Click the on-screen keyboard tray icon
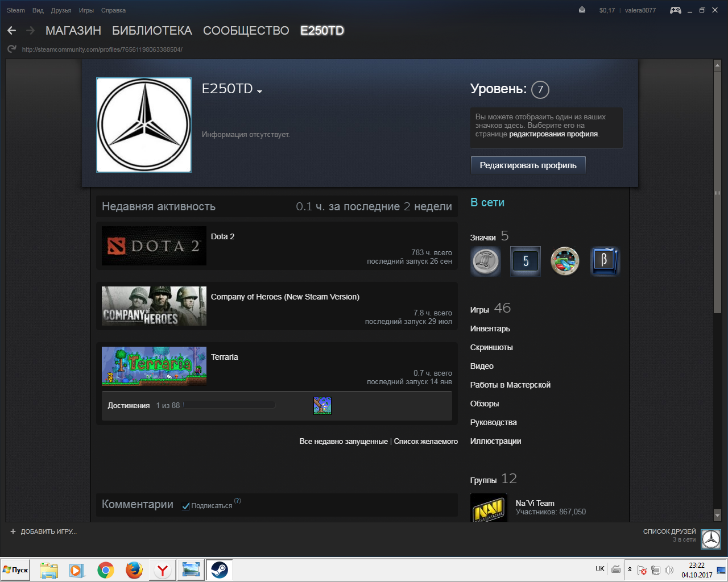Viewport: 728px width, 582px height. [x=616, y=569]
